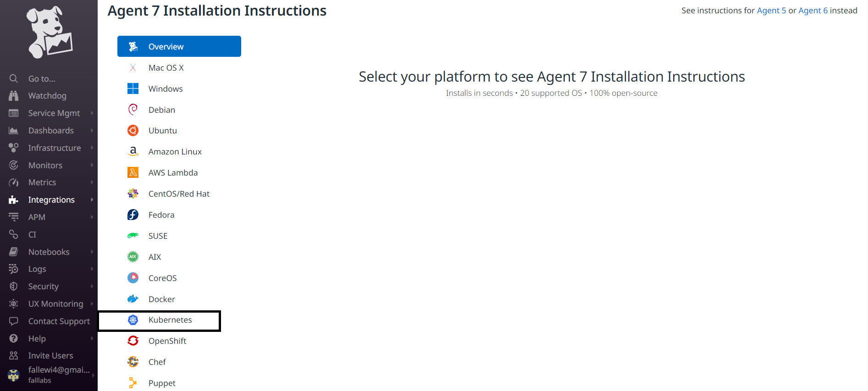Open the Mac OS X instructions
Image resolution: width=868 pixels, height=391 pixels.
coord(166,68)
